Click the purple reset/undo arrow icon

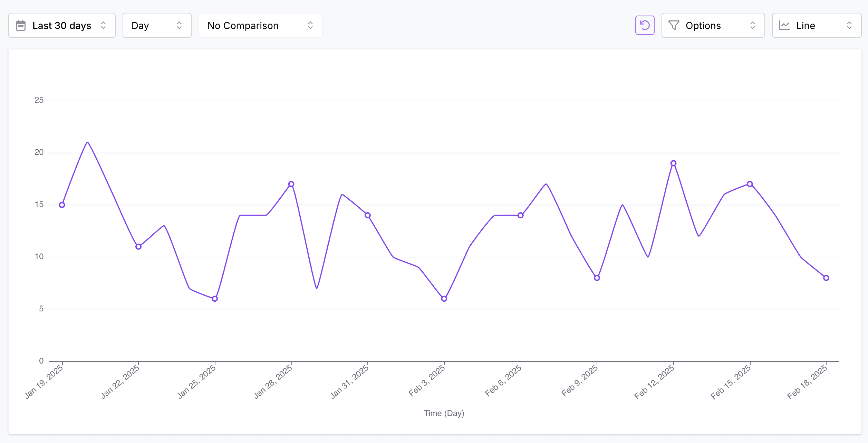[x=645, y=25]
